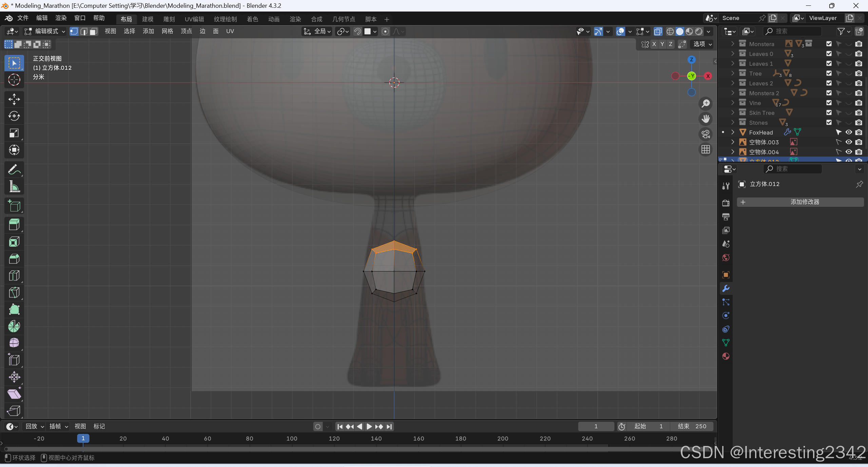Select the Move tool in toolbar

(14, 99)
